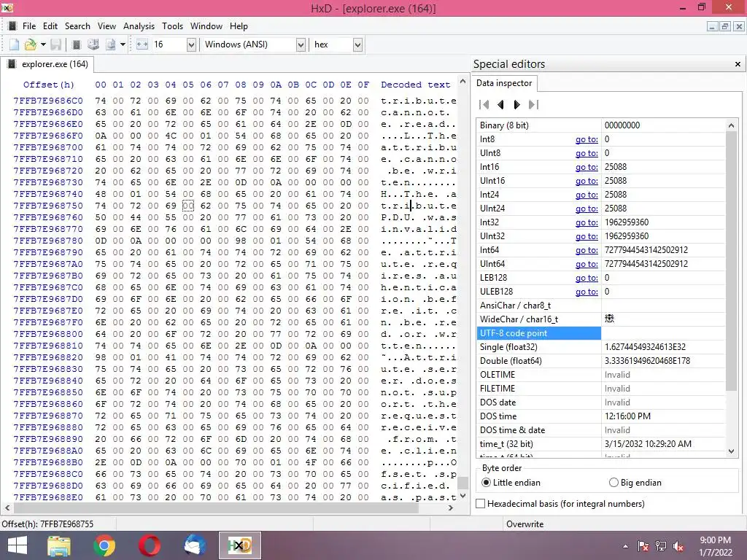Click the Overwrite mode status bar entry
Screen dimensions: 747x560
point(525,524)
